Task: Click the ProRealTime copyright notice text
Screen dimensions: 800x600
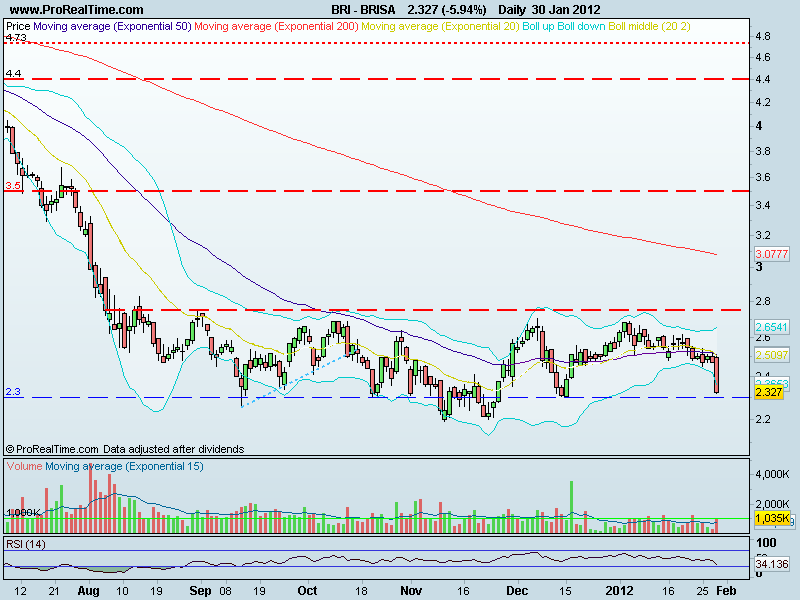Action: tap(124, 449)
